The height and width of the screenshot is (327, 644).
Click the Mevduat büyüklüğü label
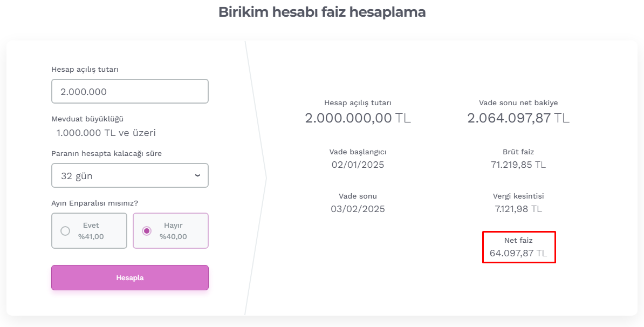pos(87,119)
